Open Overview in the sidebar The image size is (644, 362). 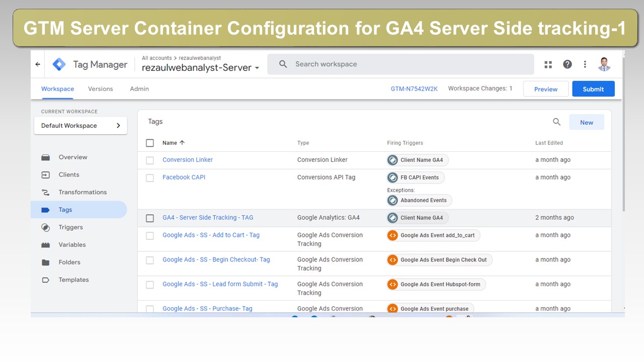73,157
